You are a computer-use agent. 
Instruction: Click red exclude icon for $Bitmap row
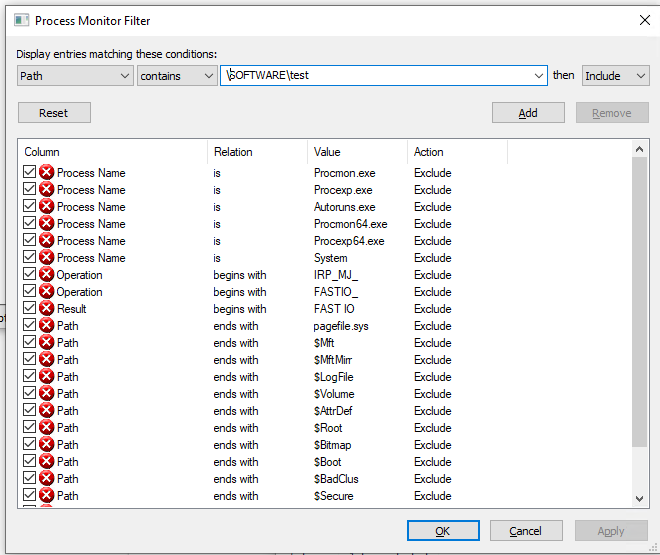click(x=47, y=444)
